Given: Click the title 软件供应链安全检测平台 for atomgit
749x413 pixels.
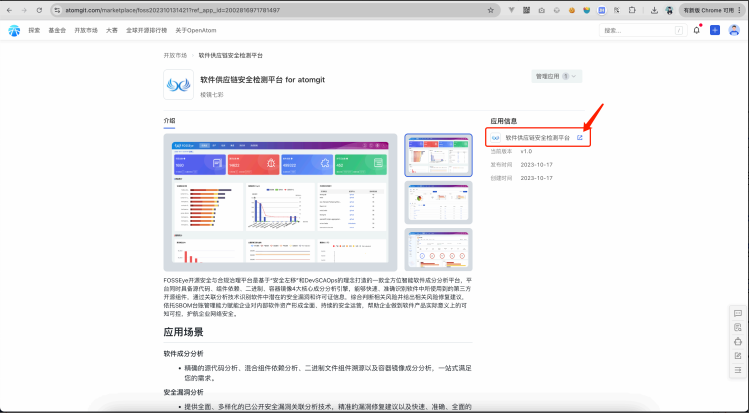Looking at the screenshot, I should [262, 80].
